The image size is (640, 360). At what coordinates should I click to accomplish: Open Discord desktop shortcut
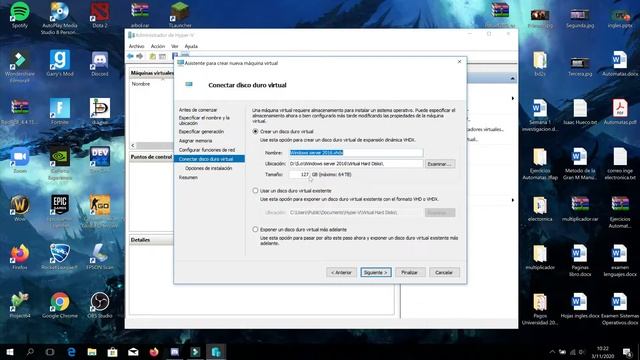click(100, 63)
